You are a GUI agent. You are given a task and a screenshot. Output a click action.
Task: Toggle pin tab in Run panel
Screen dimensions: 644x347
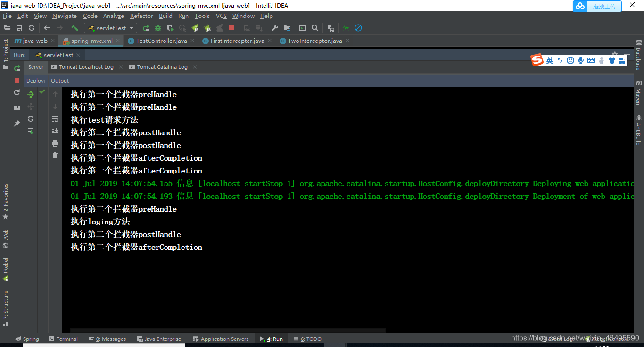[17, 124]
